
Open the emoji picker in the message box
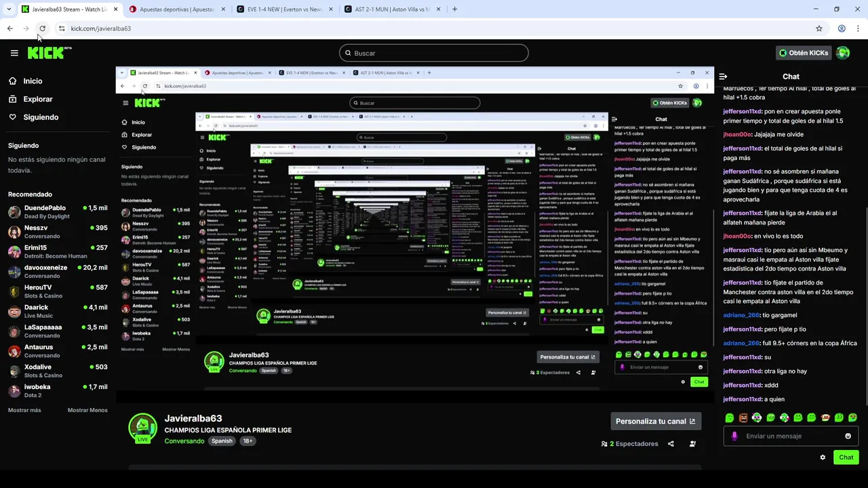(x=848, y=436)
